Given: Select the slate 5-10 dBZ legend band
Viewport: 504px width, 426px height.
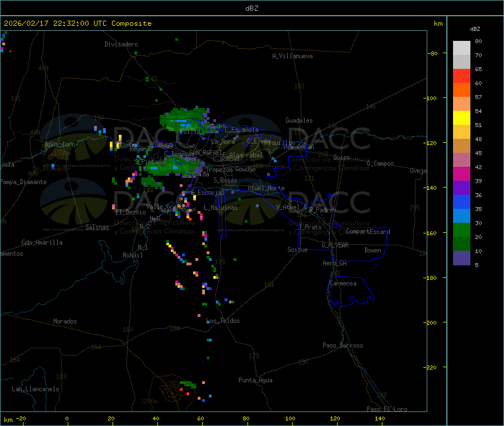Looking at the screenshot, I should pyautogui.click(x=461, y=258).
